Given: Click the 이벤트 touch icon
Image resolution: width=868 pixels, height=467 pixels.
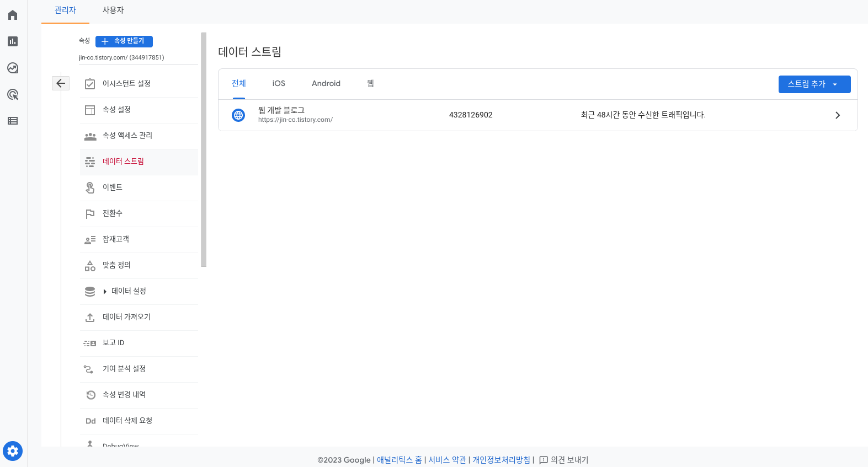Looking at the screenshot, I should [x=90, y=187].
